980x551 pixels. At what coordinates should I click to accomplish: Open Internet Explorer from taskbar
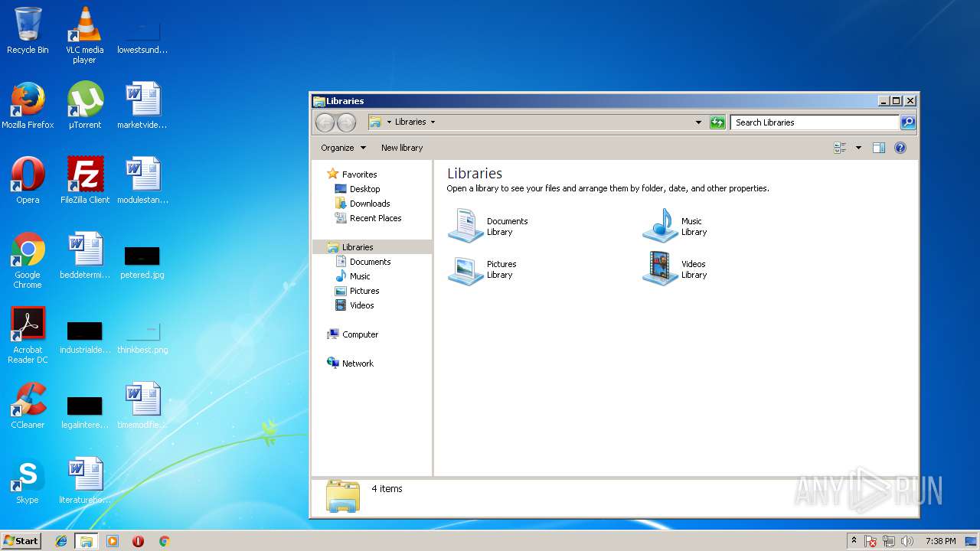(61, 541)
